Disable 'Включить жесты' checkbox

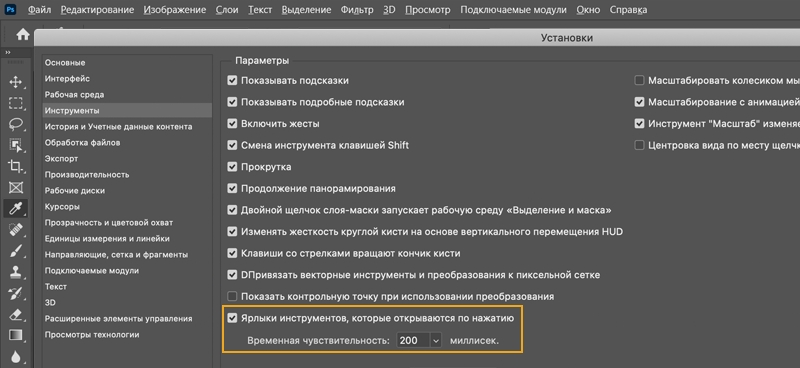pos(233,124)
